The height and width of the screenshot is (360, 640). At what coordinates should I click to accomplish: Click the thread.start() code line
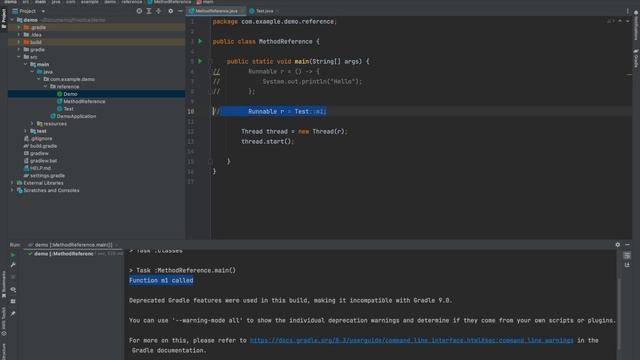tap(267, 142)
